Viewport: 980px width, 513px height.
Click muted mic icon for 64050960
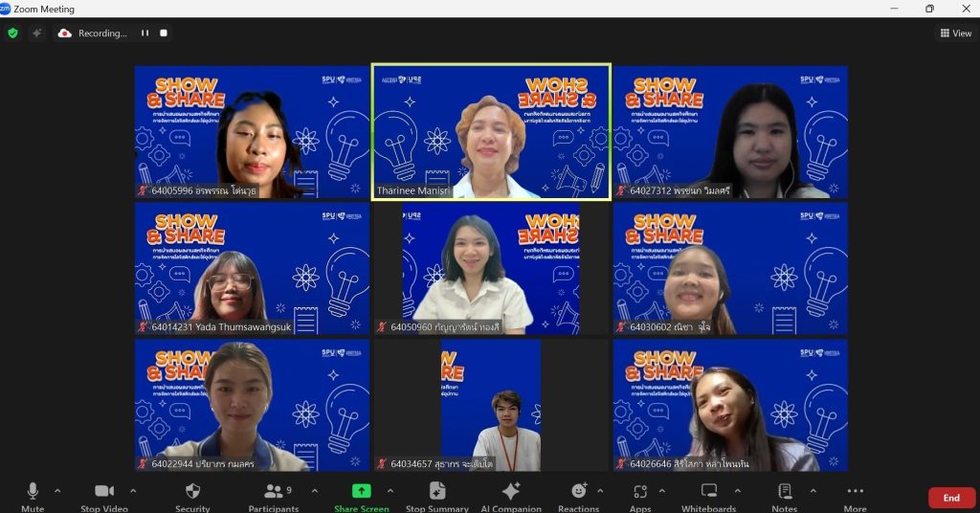[x=381, y=326]
